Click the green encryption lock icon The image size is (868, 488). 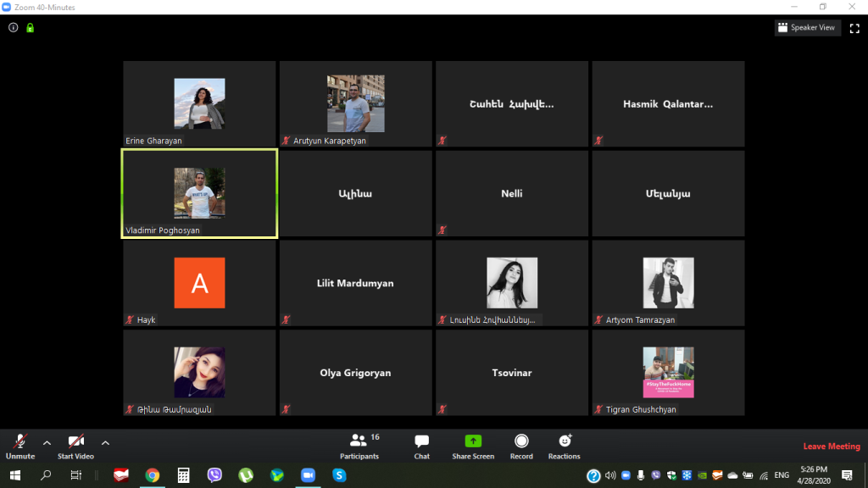pyautogui.click(x=30, y=28)
